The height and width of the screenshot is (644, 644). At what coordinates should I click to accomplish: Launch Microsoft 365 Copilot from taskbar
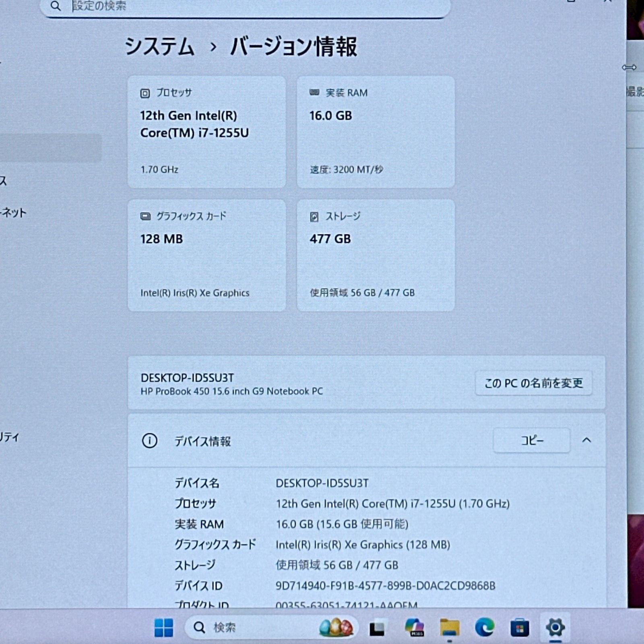(414, 627)
